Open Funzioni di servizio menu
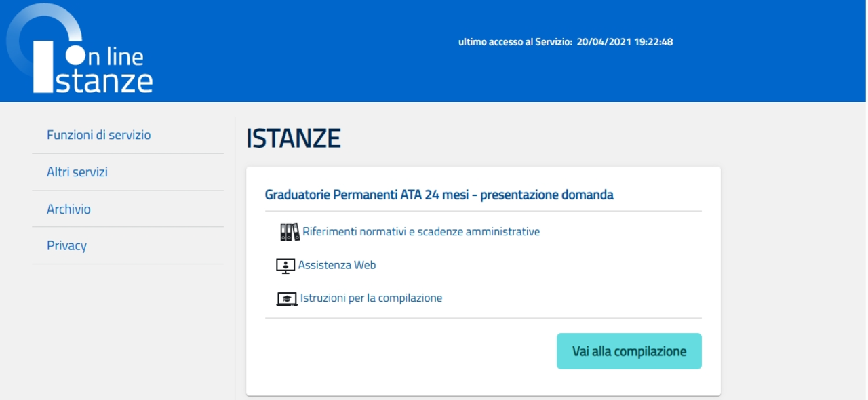The width and height of the screenshot is (868, 400). pyautogui.click(x=99, y=135)
